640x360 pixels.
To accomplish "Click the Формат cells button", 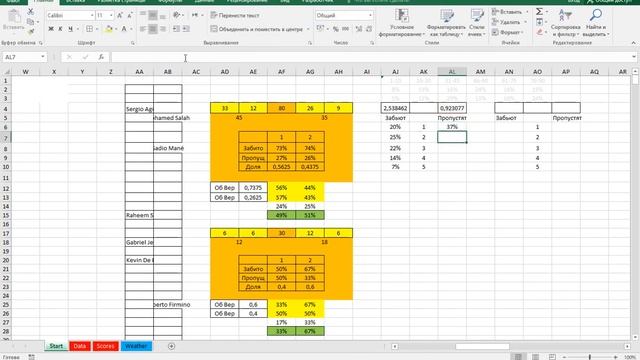I will 508,32.
